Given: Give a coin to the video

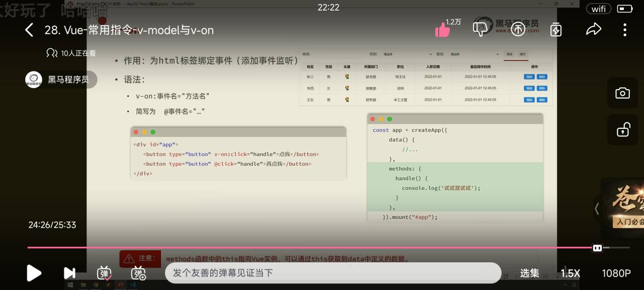Looking at the screenshot, I should click(518, 30).
